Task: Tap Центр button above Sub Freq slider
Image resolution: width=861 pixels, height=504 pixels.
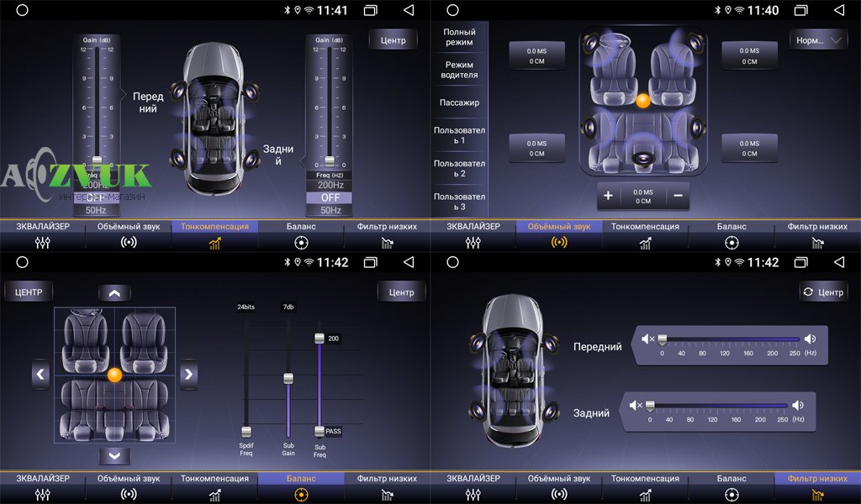Action: pos(401,292)
